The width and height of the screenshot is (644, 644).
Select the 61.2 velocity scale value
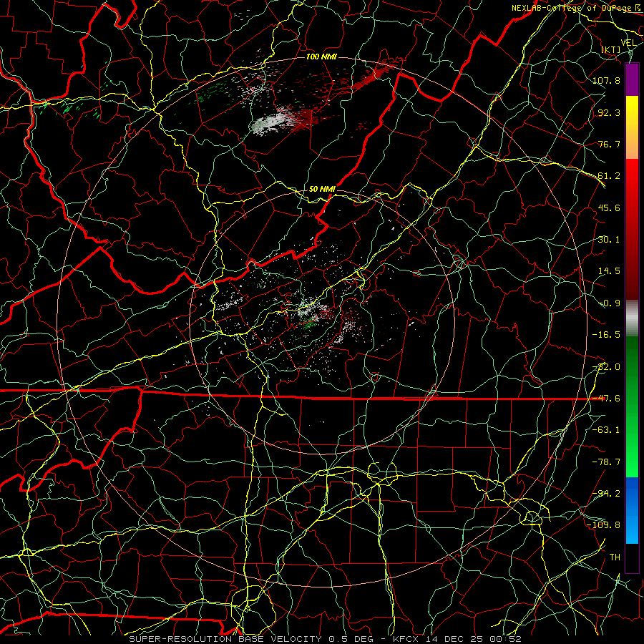coord(609,175)
